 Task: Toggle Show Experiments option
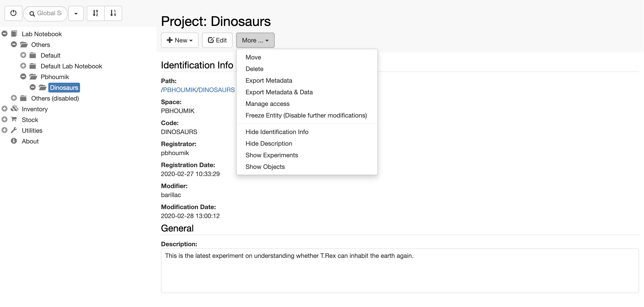(271, 155)
